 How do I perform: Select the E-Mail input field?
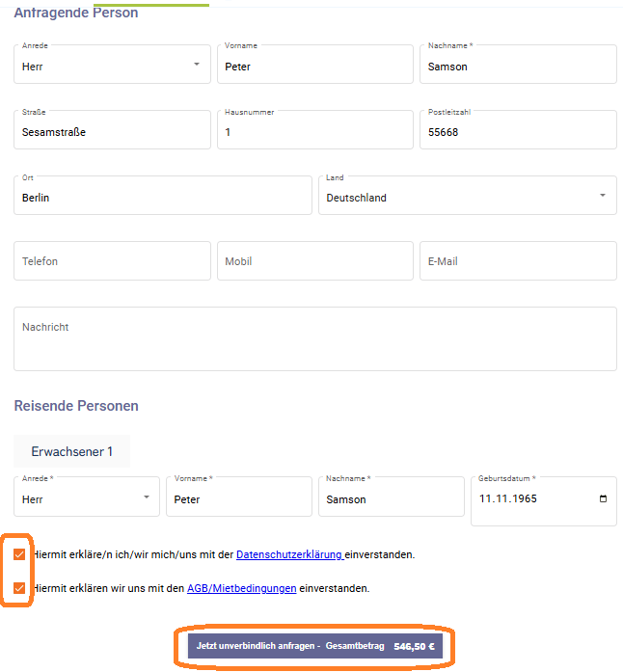point(518,261)
